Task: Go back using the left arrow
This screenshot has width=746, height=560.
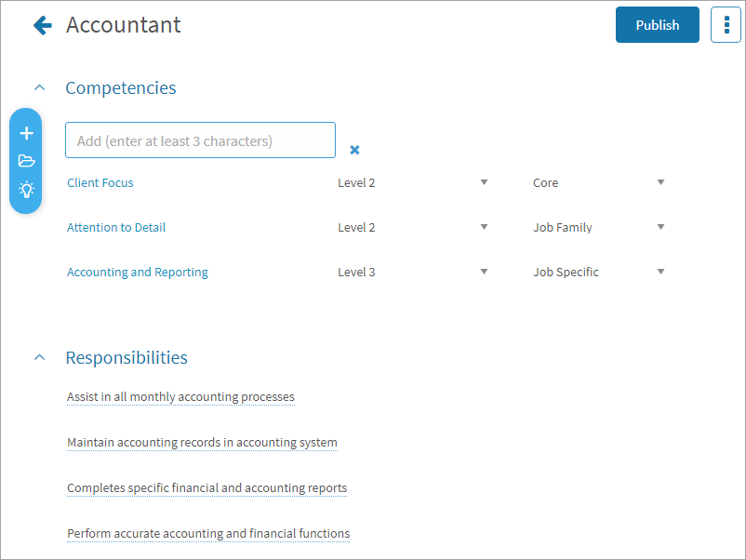Action: pyautogui.click(x=43, y=25)
